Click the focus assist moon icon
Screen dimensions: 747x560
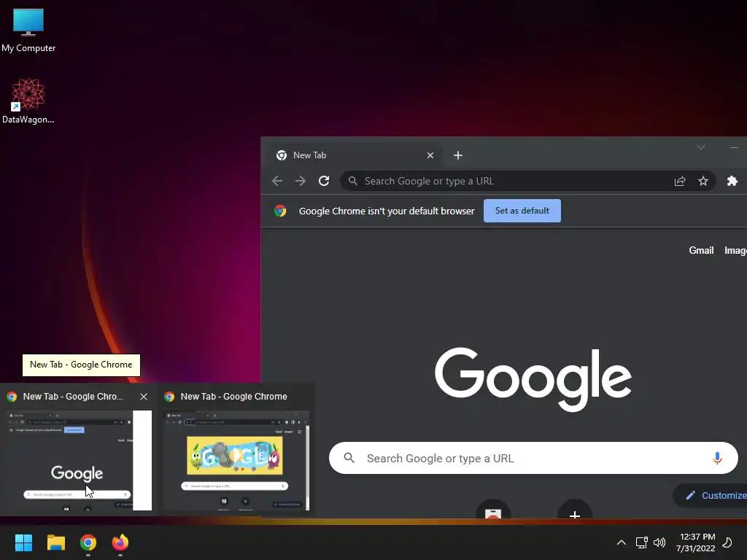727,542
